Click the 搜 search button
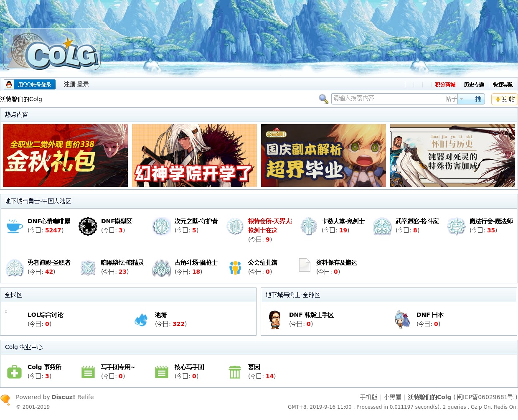The image size is (518, 420). point(478,99)
